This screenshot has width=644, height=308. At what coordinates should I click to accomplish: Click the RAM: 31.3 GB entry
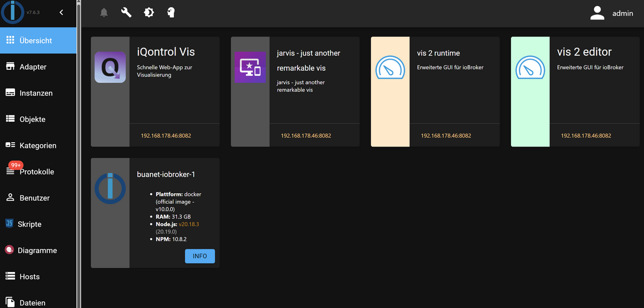(x=173, y=216)
